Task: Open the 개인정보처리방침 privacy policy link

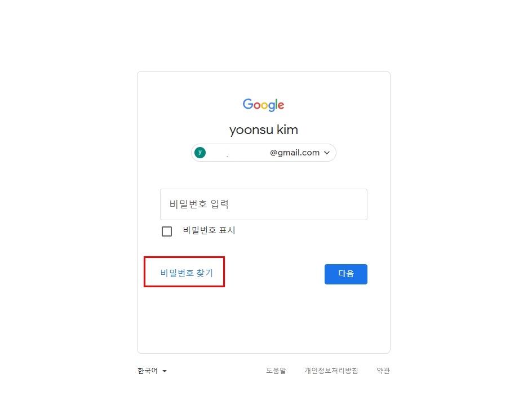Action: [x=331, y=371]
